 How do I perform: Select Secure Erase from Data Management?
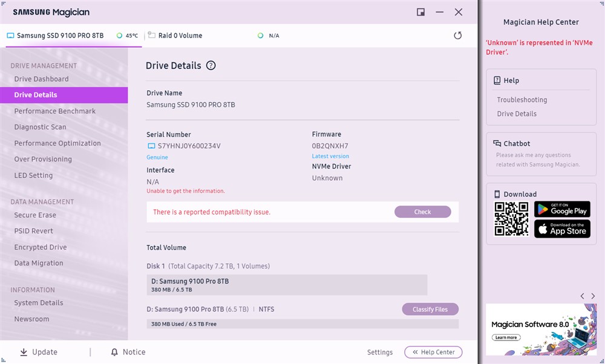pyautogui.click(x=35, y=215)
